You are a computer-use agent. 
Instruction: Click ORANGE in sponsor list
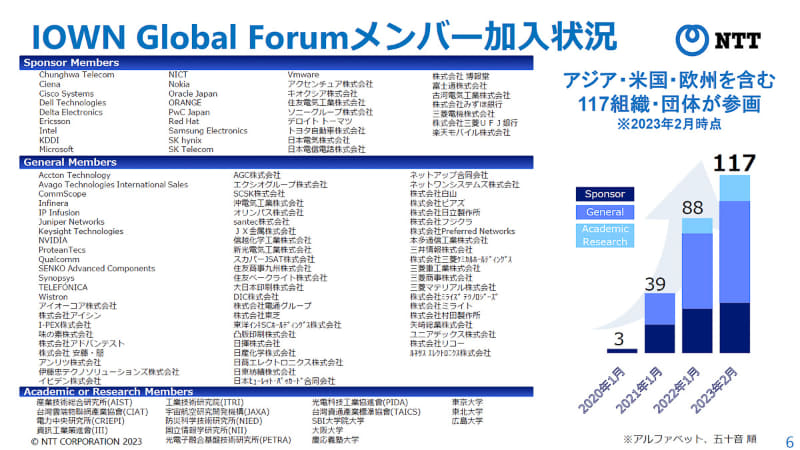185,103
